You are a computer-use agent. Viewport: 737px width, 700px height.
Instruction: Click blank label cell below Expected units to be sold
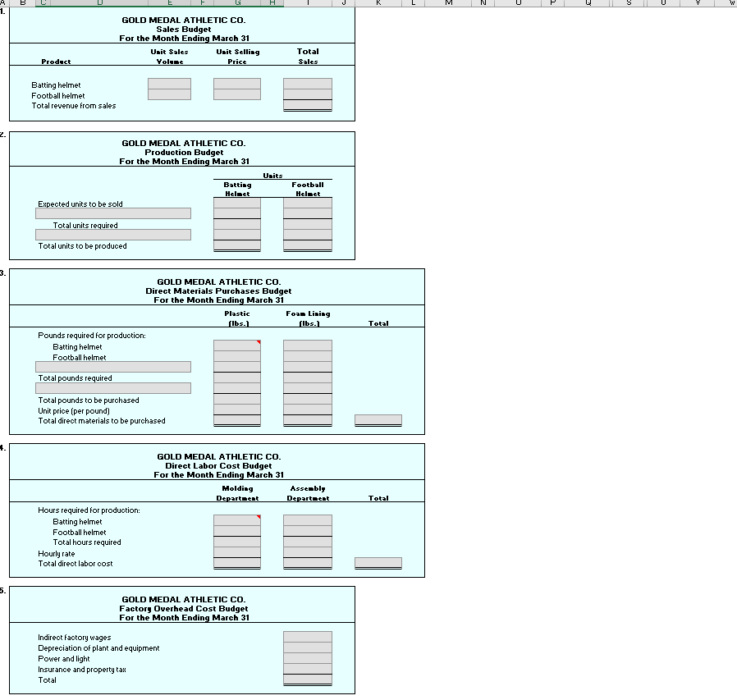tap(113, 213)
